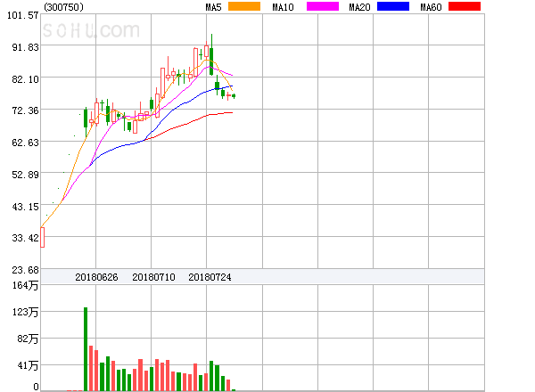Click the first red candlestick near 33.42

pyautogui.click(x=42, y=237)
